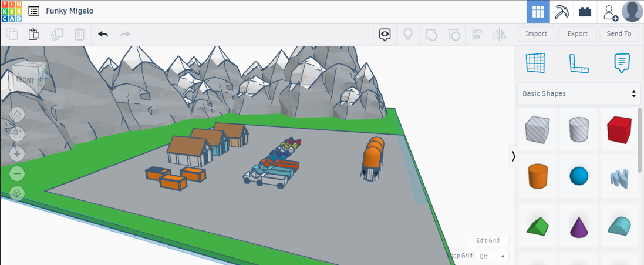
Task: Select the Workplane tool icon
Action: [x=535, y=63]
